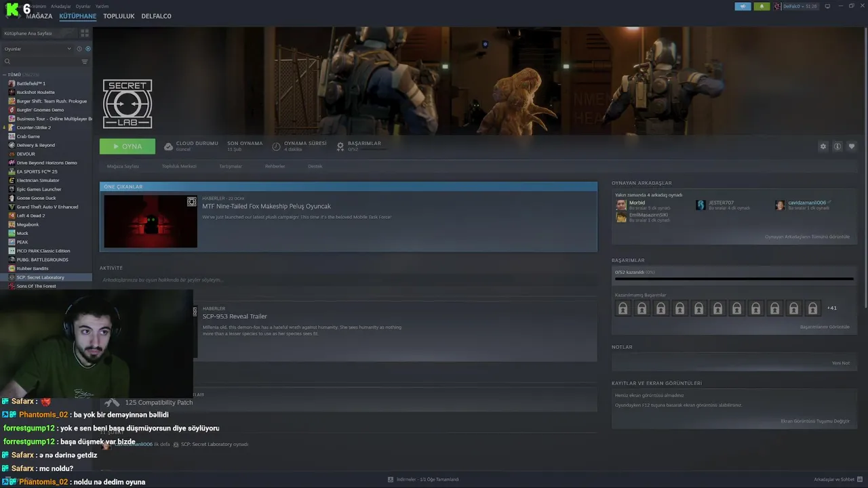Open the Mağaza Sayfası link
868x488 pixels.
[x=123, y=166]
